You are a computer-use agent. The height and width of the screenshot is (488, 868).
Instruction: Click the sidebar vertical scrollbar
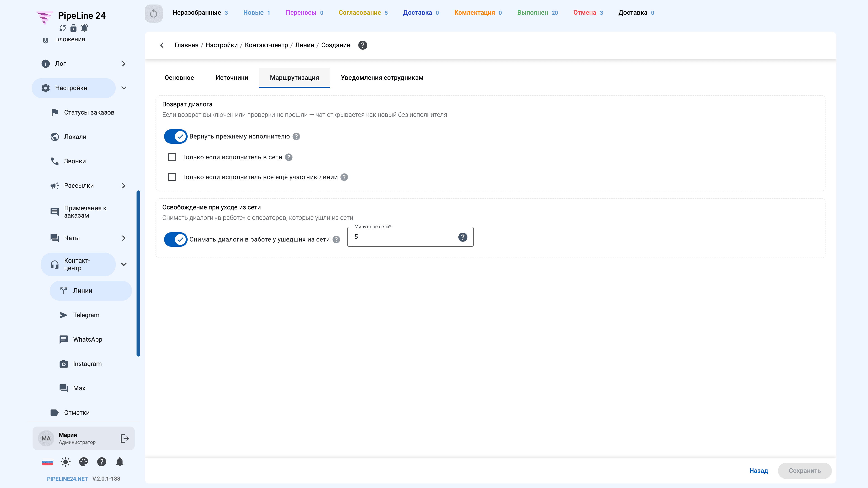pos(138,273)
